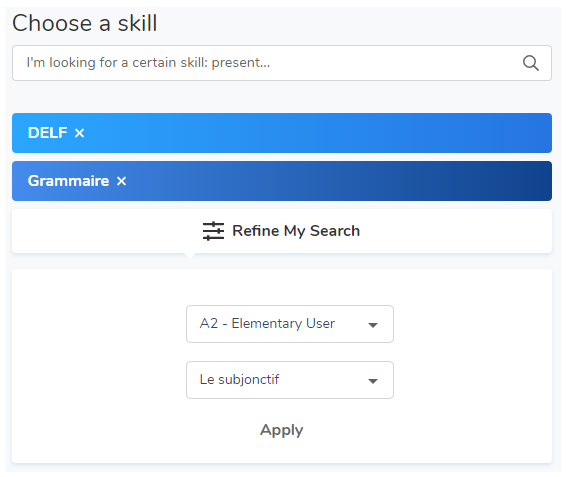
Task: Select the DELF tag label
Action: click(x=47, y=133)
